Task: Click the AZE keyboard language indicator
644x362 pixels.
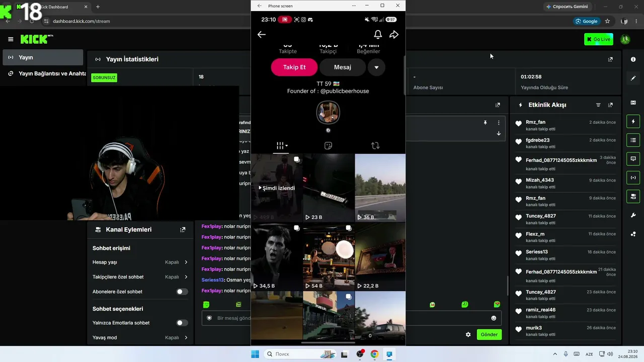Action: point(589,354)
